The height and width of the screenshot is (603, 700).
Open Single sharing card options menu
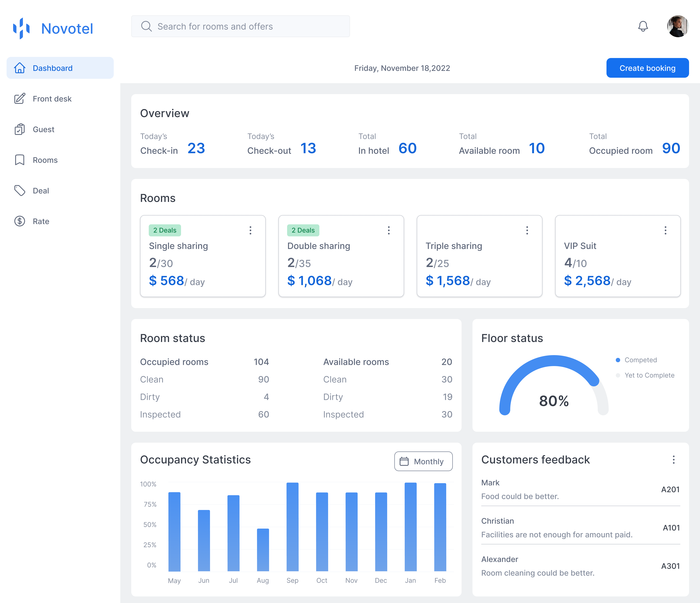pyautogui.click(x=250, y=231)
